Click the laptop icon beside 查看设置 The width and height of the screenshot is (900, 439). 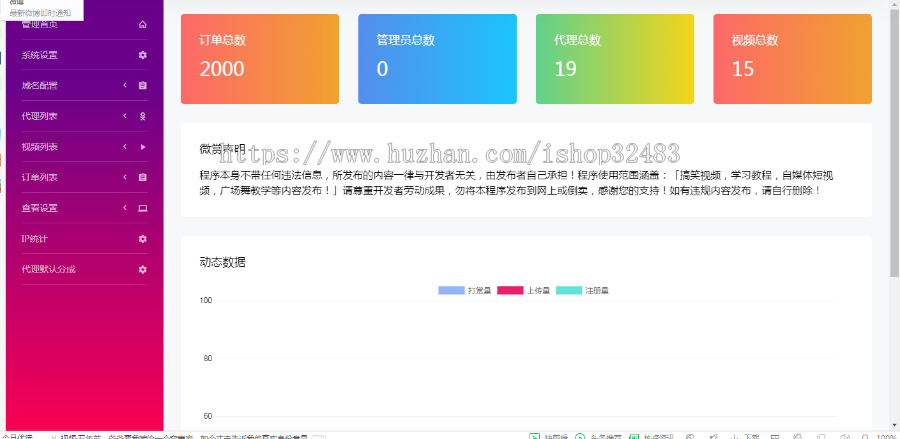coord(142,208)
